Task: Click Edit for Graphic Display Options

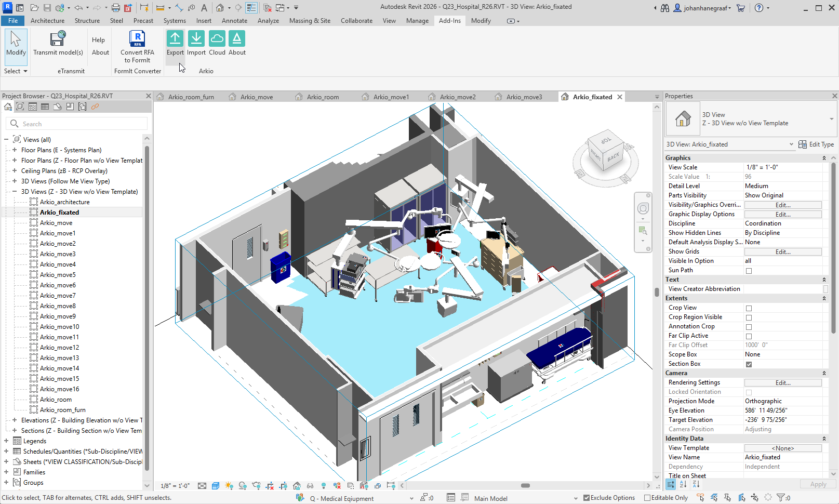Action: (783, 215)
